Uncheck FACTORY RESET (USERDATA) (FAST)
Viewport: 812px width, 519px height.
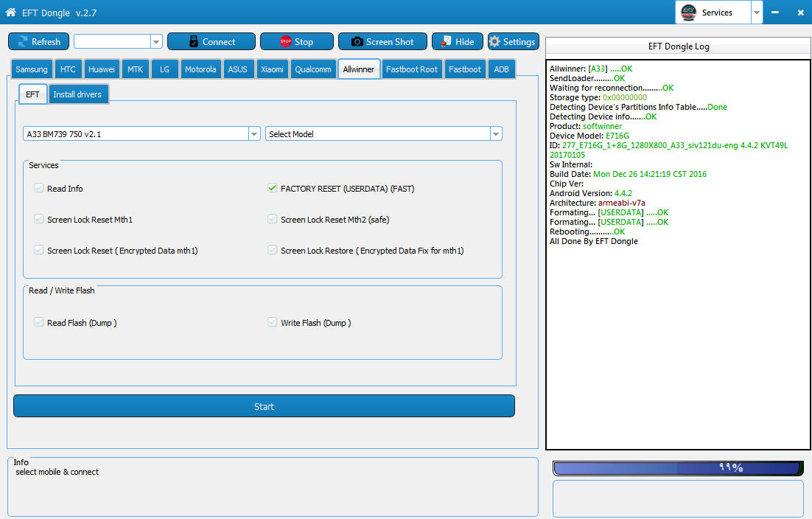tap(273, 188)
